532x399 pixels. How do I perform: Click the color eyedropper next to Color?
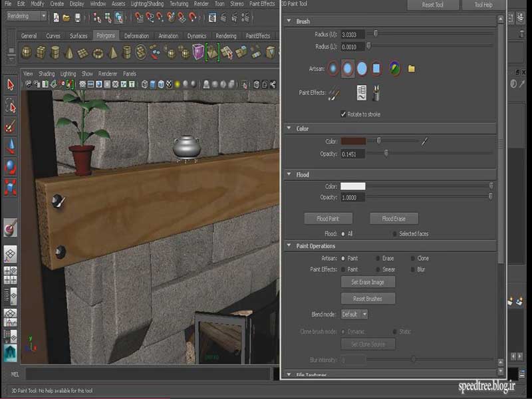(424, 140)
